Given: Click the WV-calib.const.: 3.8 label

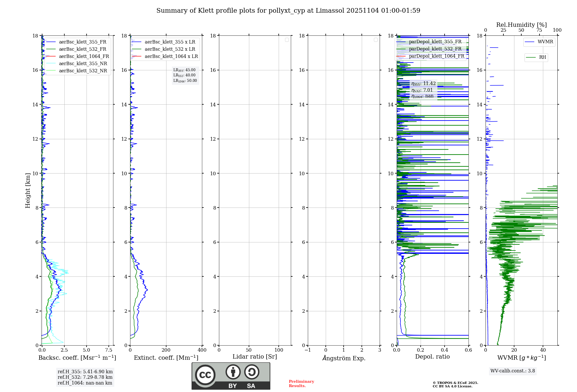Looking at the screenshot, I should [512, 371].
